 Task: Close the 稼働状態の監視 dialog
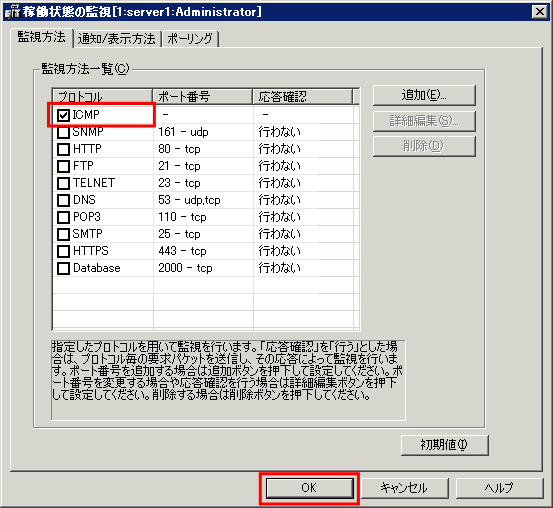[540, 12]
